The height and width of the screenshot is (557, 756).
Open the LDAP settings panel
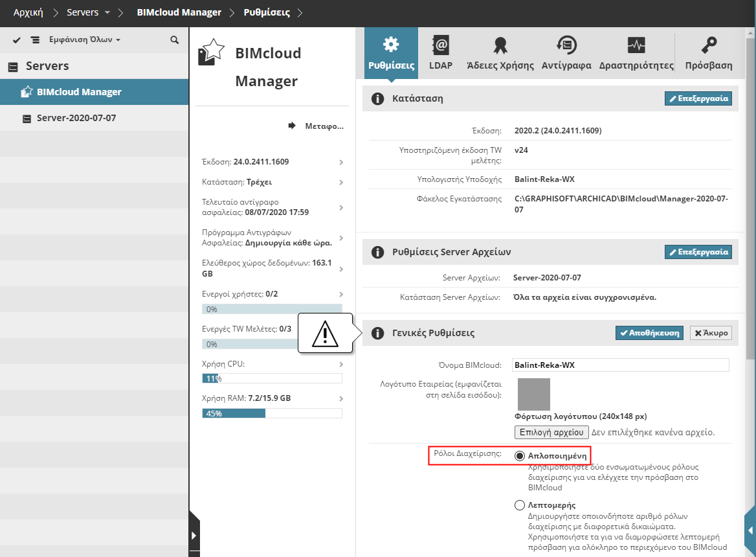pyautogui.click(x=441, y=52)
